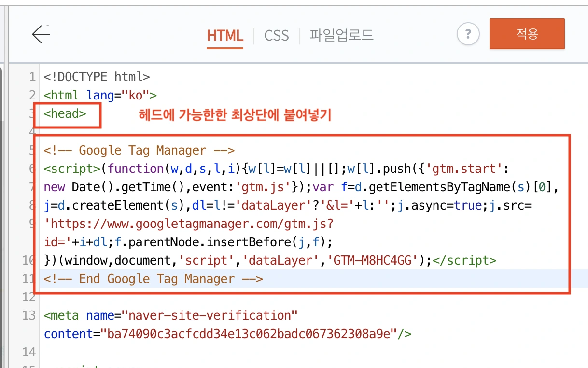Screen dimensions: 588x368
Task: Click the html lang="ko" code line
Action: 100,95
